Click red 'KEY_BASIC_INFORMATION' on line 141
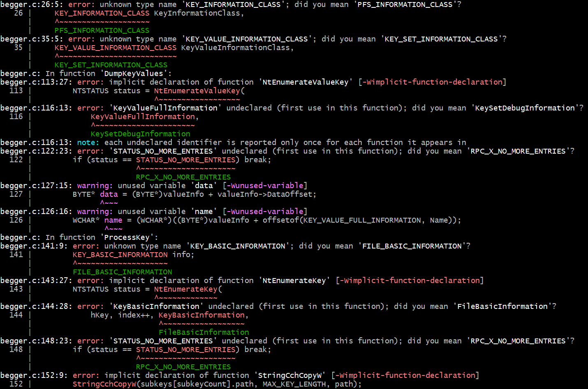588x389 pixels. [120, 255]
